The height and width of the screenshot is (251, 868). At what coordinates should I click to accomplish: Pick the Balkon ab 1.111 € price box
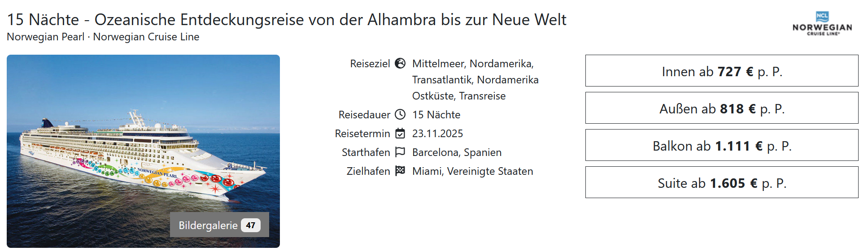pos(721,145)
